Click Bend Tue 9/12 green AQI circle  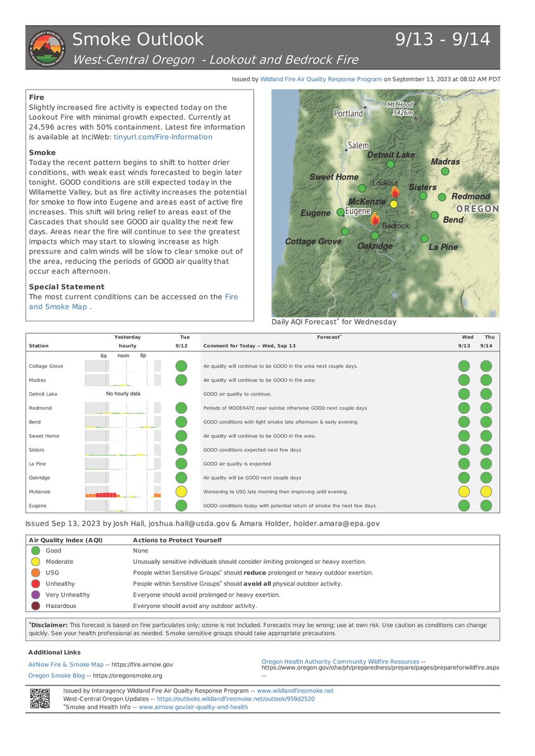(181, 421)
